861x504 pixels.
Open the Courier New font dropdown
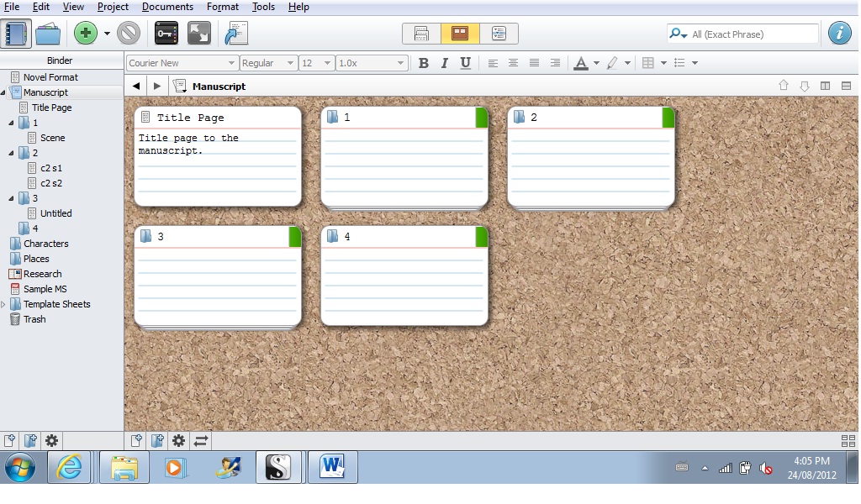point(182,63)
